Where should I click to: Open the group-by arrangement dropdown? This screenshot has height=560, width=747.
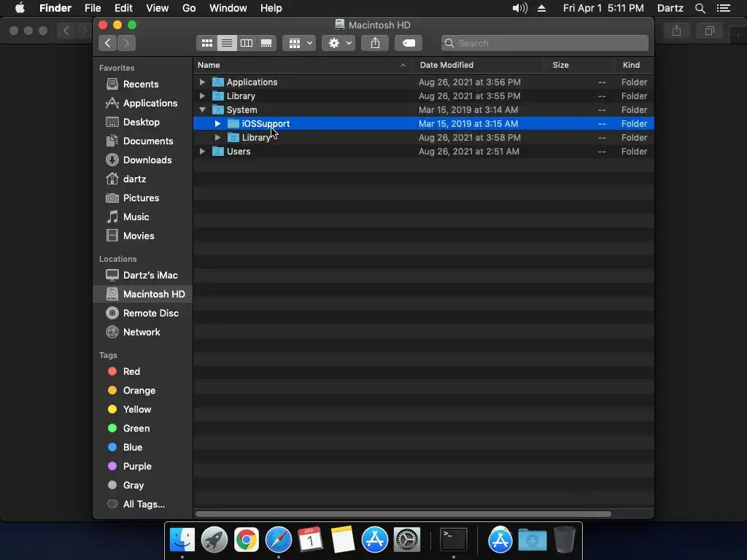(300, 43)
